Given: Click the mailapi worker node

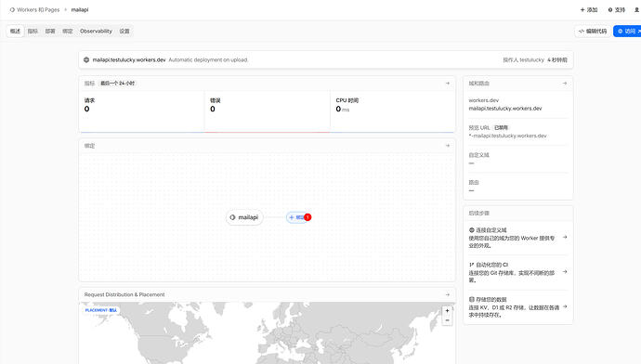Looking at the screenshot, I should click(x=244, y=217).
